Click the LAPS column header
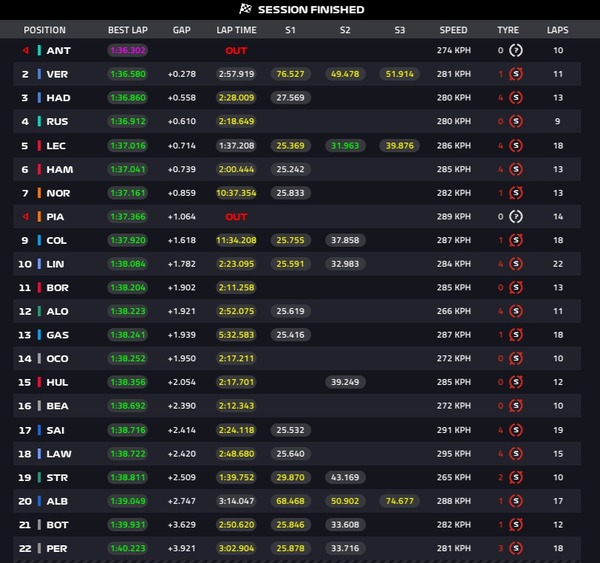This screenshot has height=563, width=600. [x=558, y=30]
